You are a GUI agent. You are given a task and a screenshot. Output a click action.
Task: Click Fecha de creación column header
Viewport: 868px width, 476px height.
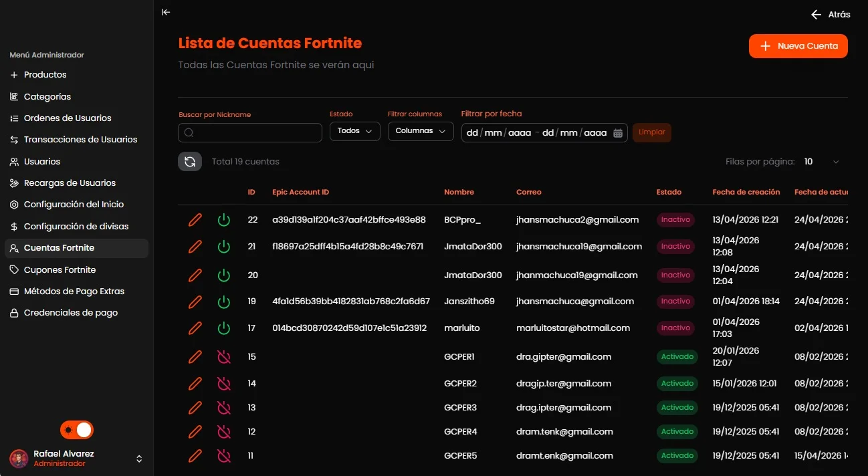tap(746, 193)
